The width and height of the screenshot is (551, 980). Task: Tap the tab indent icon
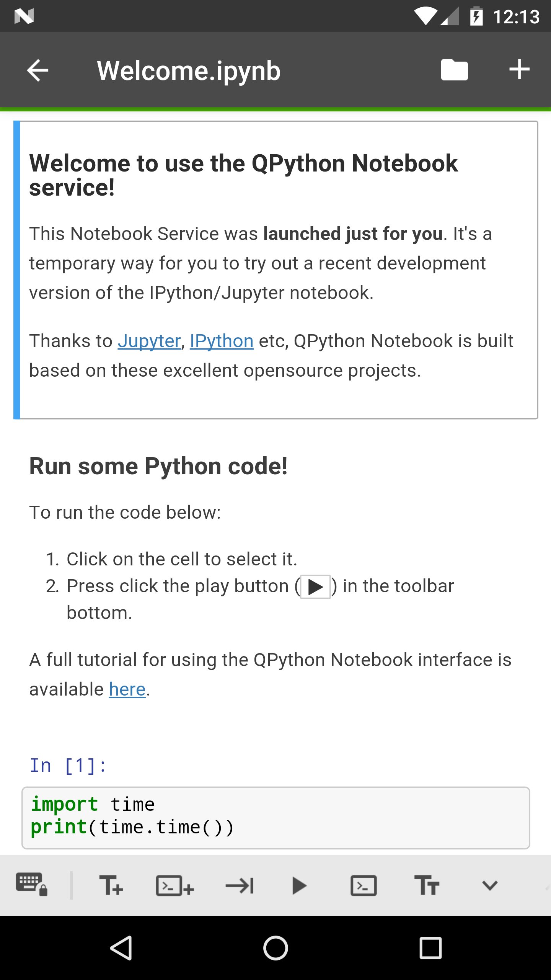pyautogui.click(x=240, y=885)
